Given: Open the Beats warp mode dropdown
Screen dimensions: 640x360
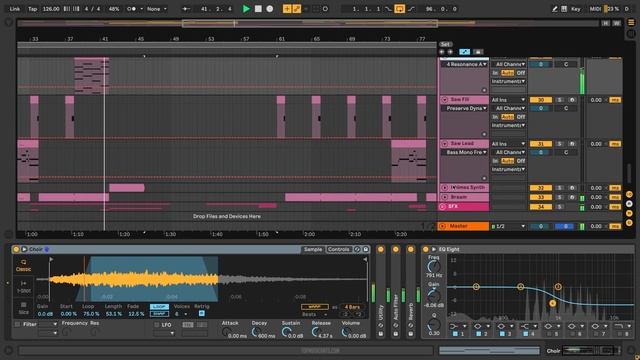Looking at the screenshot, I should pyautogui.click(x=314, y=315).
